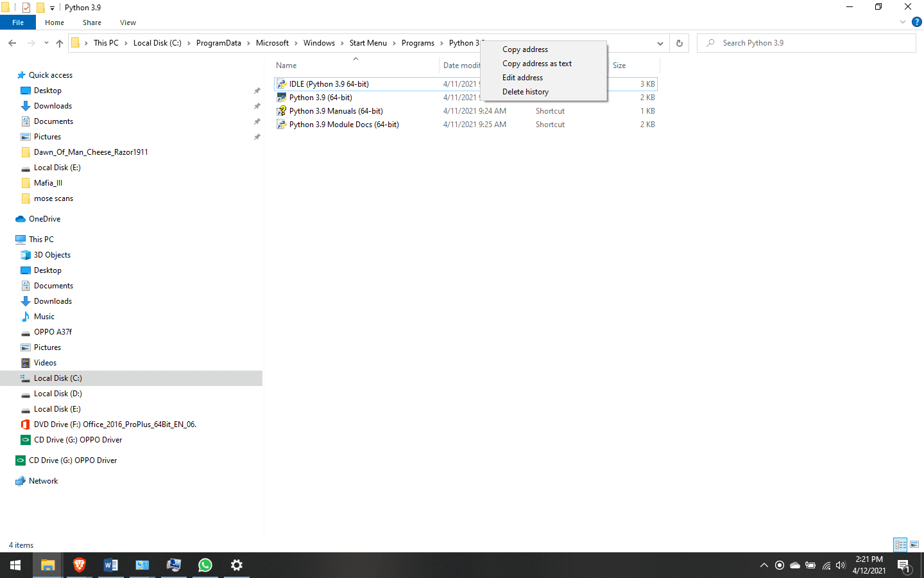
Task: Navigate to Microsoft in breadcrumb
Action: 272,43
